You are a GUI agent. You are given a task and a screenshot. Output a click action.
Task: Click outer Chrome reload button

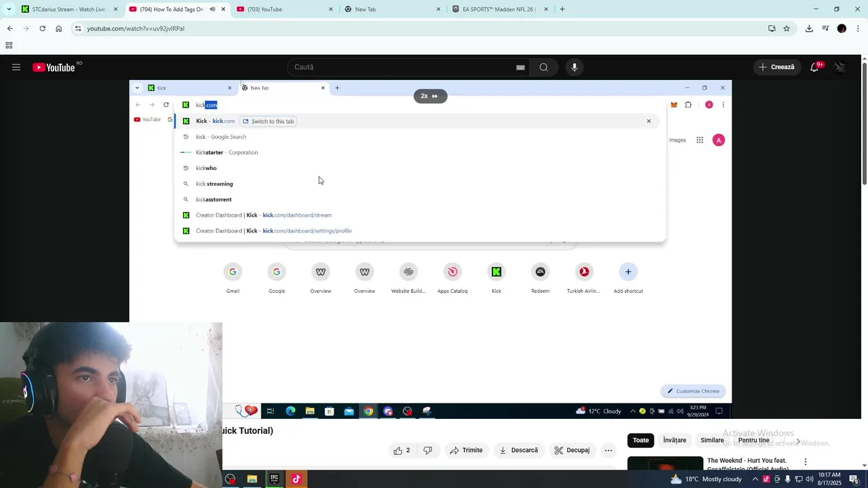pyautogui.click(x=42, y=28)
